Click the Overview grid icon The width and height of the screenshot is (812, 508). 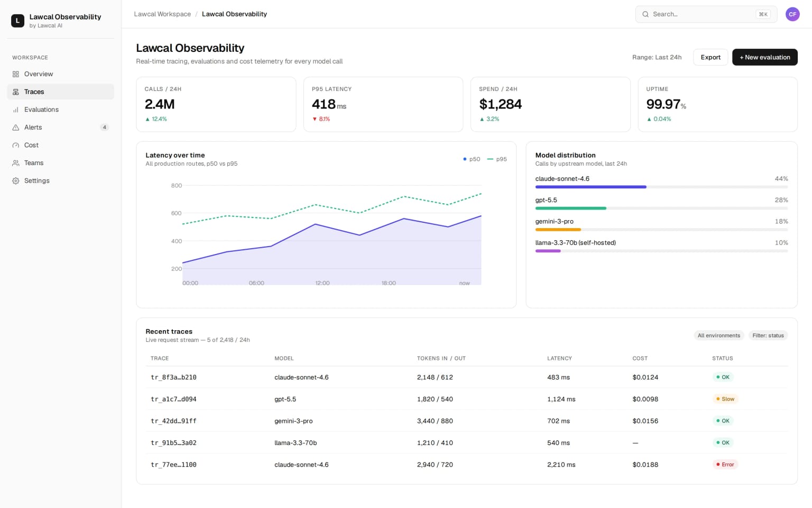[x=16, y=74]
